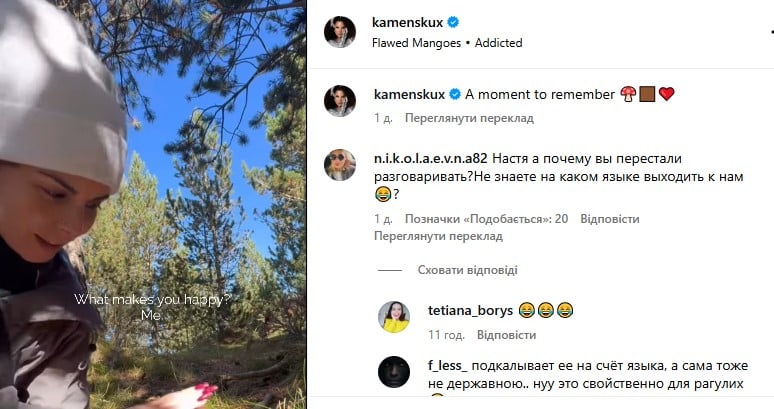The height and width of the screenshot is (409, 774).
Task: Collapse replies with Сховати відповіді
Action: pyautogui.click(x=467, y=270)
